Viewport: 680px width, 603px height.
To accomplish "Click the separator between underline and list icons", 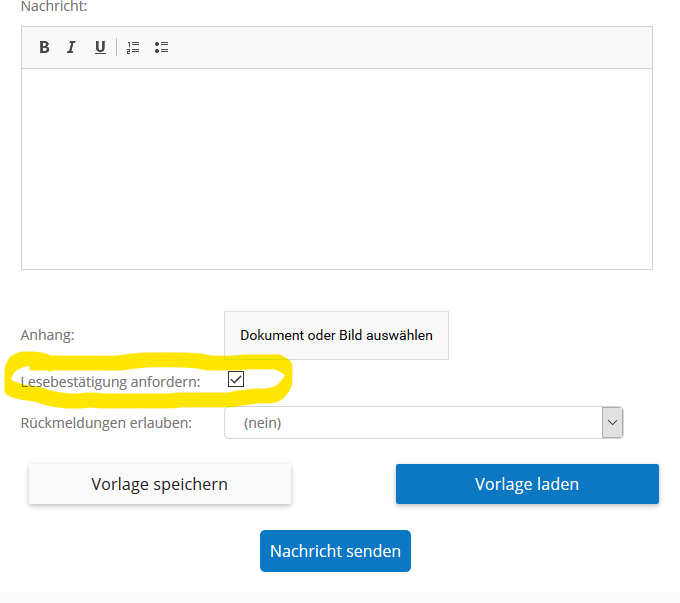I will 116,47.
